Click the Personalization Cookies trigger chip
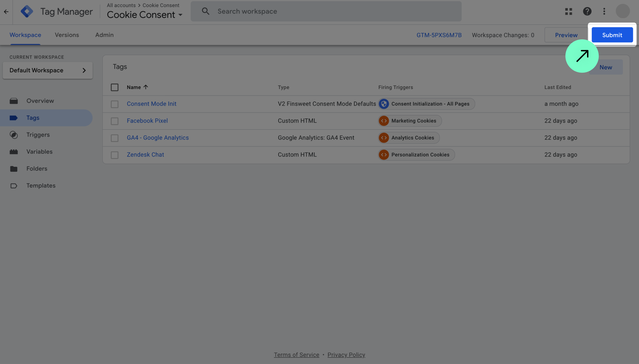 [416, 155]
